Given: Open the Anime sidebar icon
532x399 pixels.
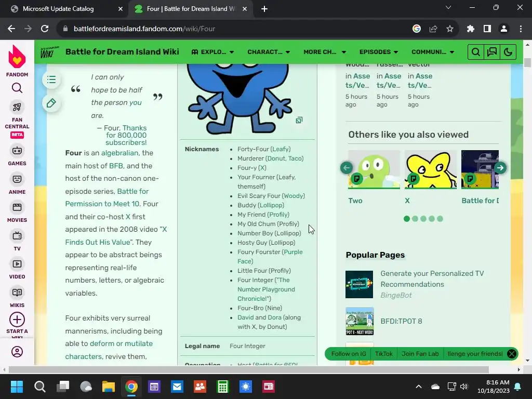Looking at the screenshot, I should 17,179.
